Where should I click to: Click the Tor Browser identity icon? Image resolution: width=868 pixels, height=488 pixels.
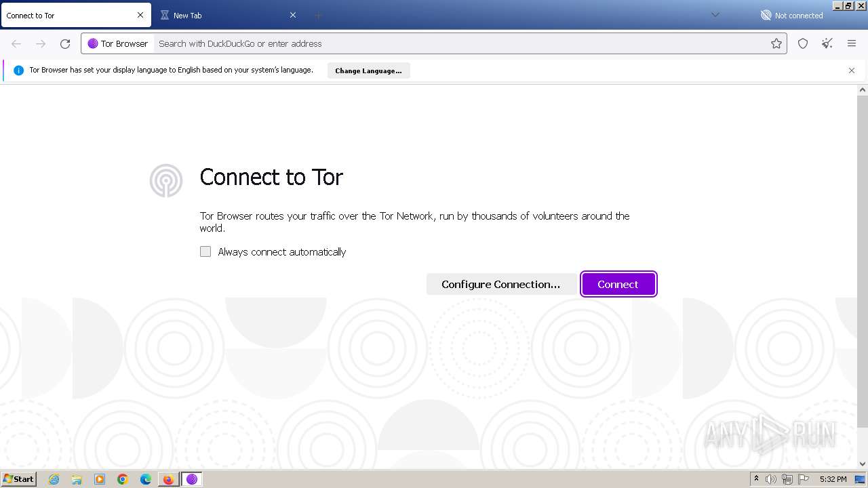[118, 43]
